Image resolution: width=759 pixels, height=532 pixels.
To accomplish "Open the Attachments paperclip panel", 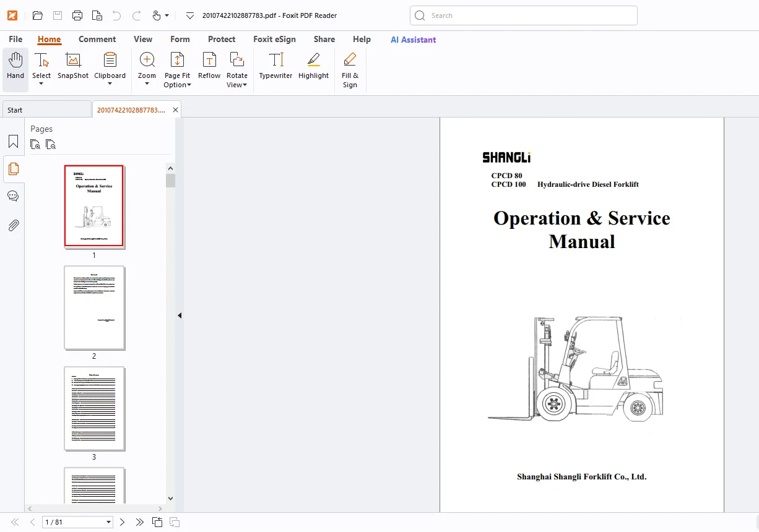I will click(x=13, y=225).
